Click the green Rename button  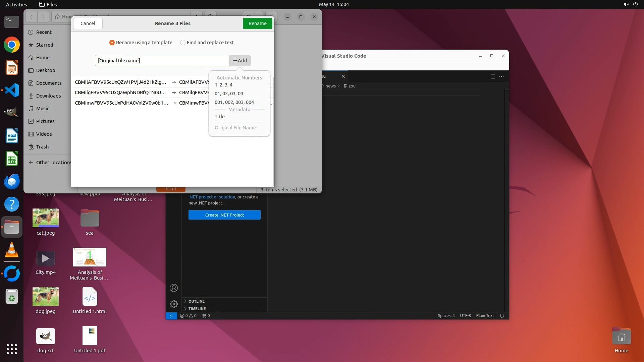[257, 23]
